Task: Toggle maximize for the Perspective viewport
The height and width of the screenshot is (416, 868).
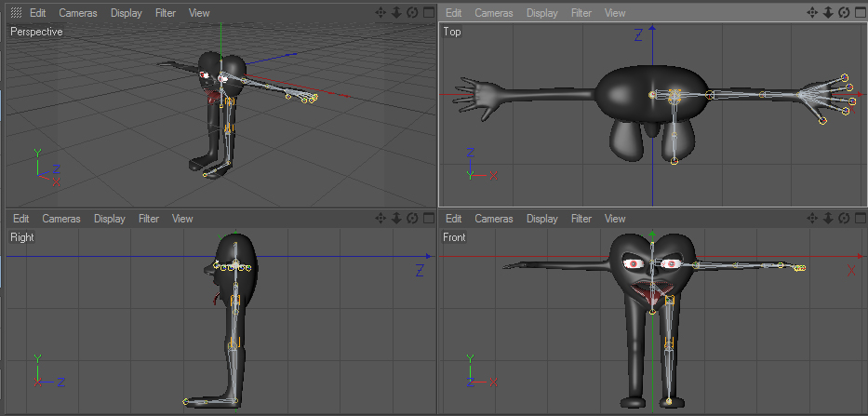Action: tap(428, 13)
